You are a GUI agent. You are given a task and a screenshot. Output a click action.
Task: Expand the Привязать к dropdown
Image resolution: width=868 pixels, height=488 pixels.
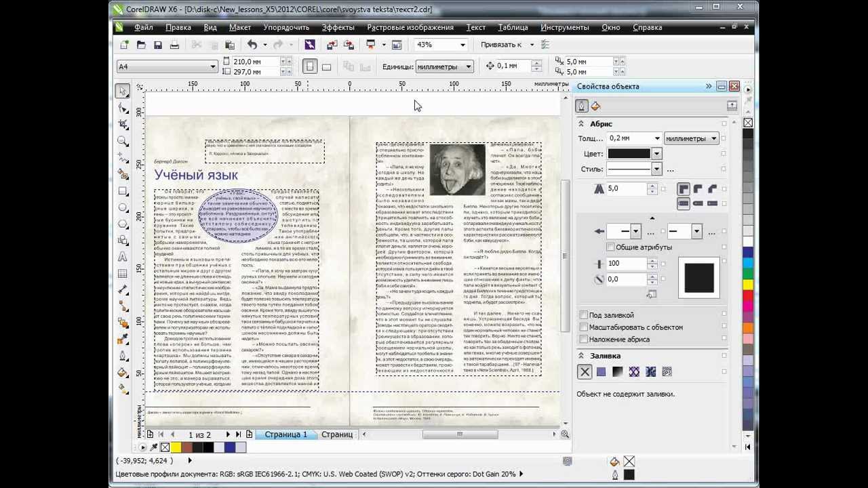click(532, 45)
